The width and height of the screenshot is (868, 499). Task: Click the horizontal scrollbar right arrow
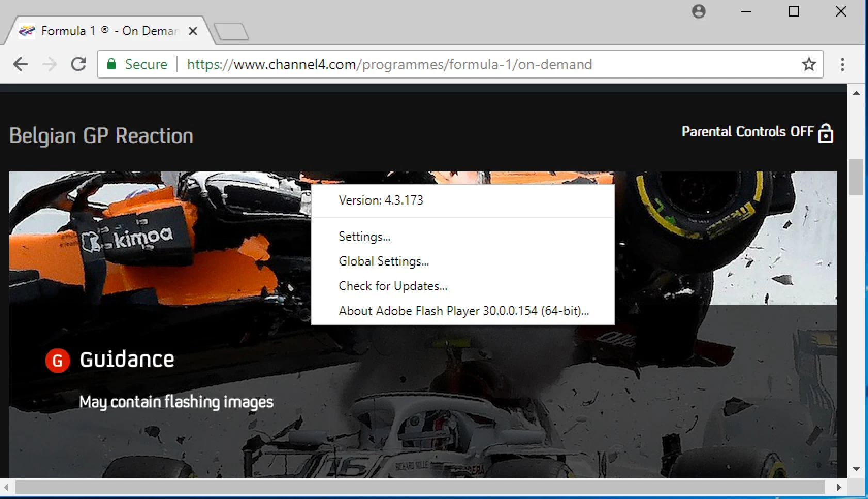pyautogui.click(x=839, y=487)
